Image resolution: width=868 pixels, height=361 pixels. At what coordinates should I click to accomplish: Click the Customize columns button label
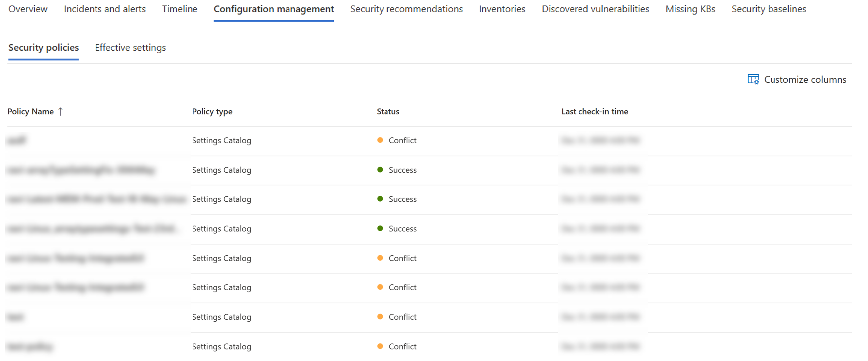(x=804, y=80)
